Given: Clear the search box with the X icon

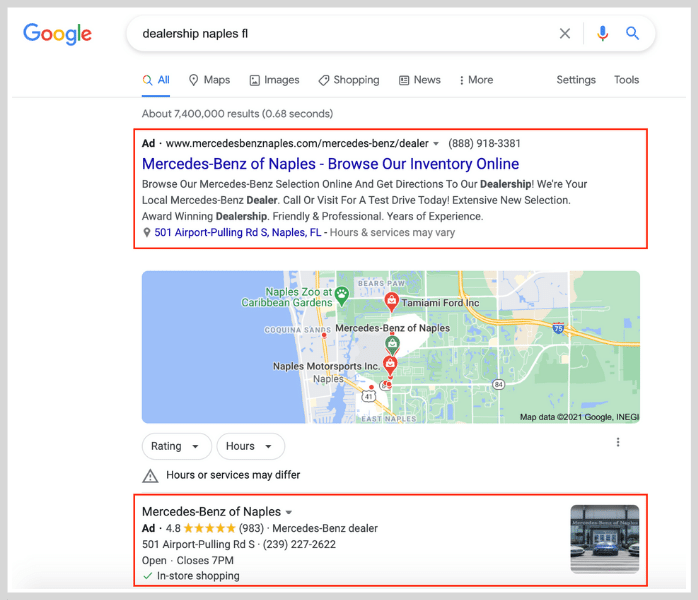Looking at the screenshot, I should [564, 33].
